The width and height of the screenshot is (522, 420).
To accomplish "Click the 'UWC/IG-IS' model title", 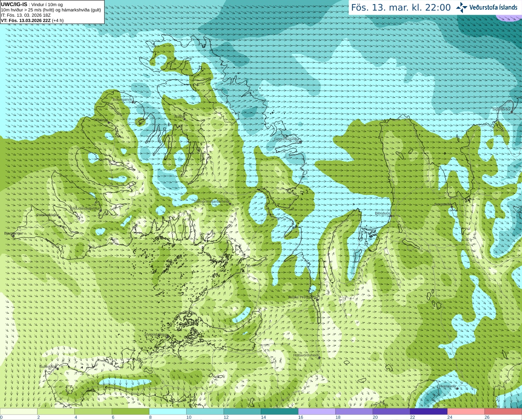I will coord(14,4).
